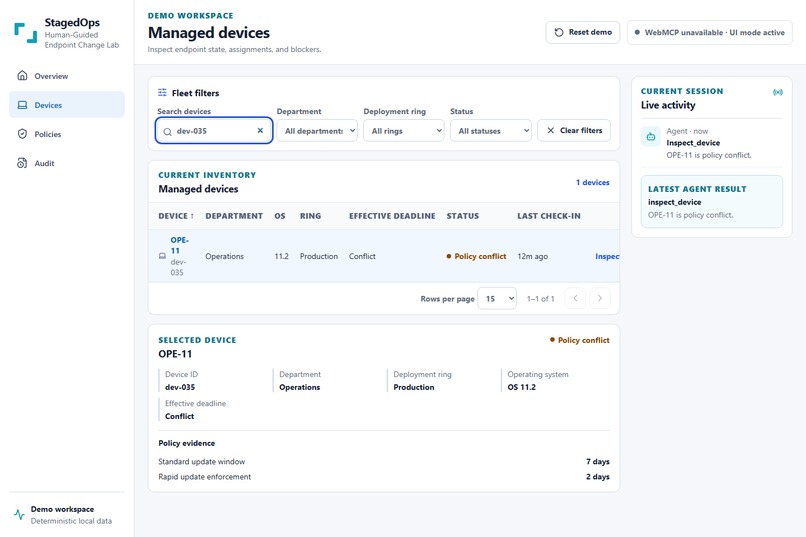The height and width of the screenshot is (537, 806).
Task: Open the Devices page
Action: tap(67, 105)
